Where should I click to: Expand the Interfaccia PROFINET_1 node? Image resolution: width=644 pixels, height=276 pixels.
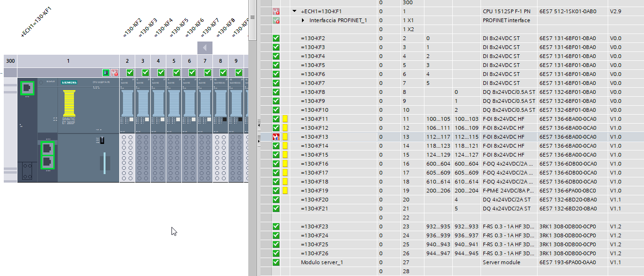point(303,20)
